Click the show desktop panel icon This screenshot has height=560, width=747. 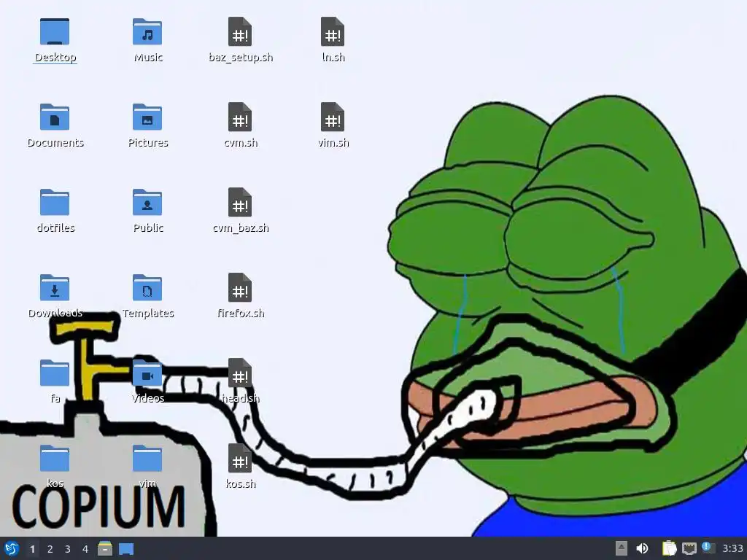click(126, 548)
